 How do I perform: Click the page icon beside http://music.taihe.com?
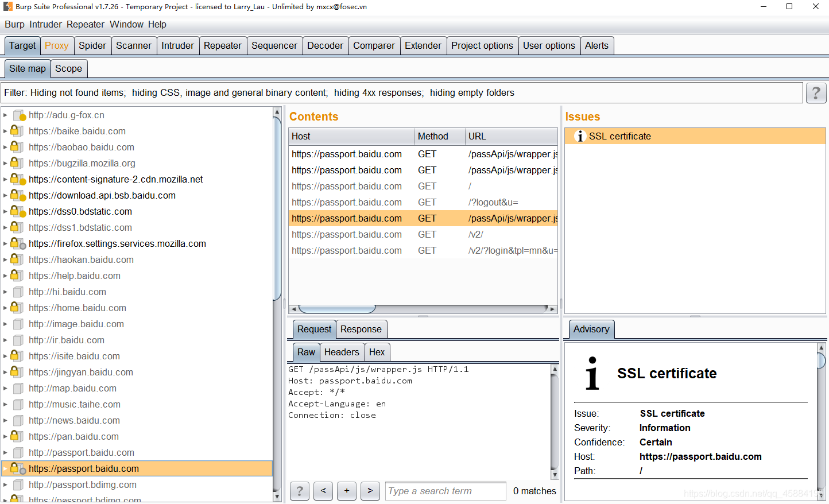coord(18,404)
